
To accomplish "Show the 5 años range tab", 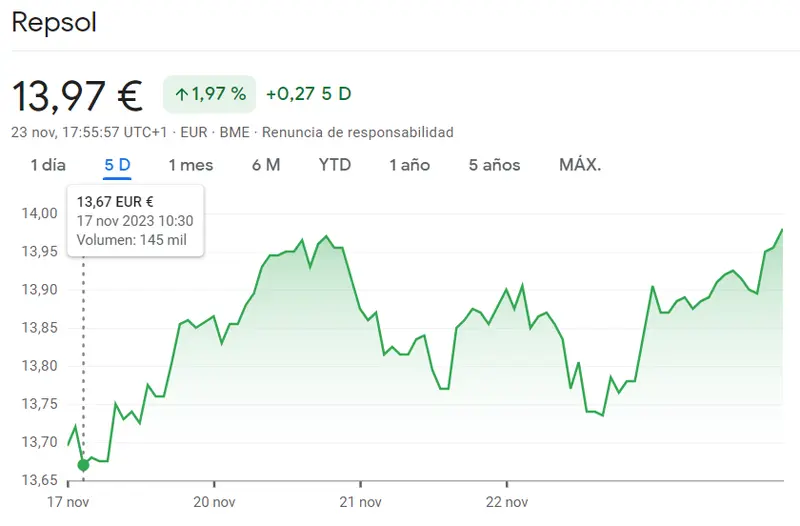I will click(x=494, y=165).
